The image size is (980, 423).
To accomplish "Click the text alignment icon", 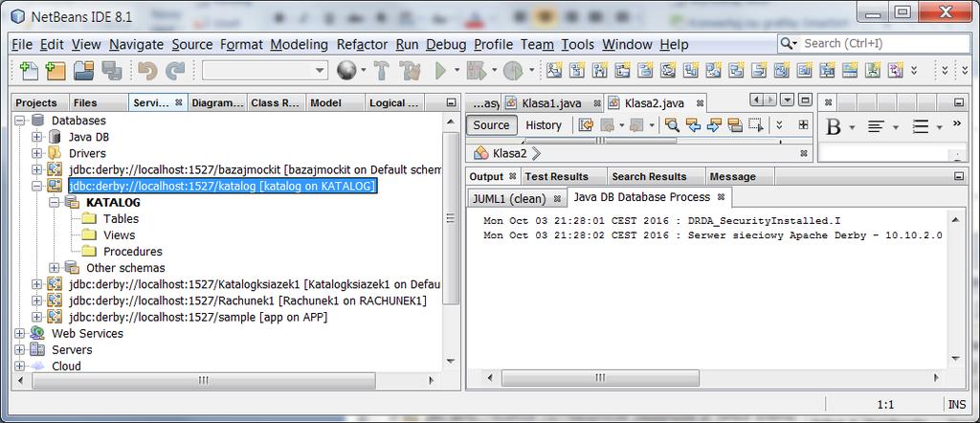I will (x=876, y=127).
